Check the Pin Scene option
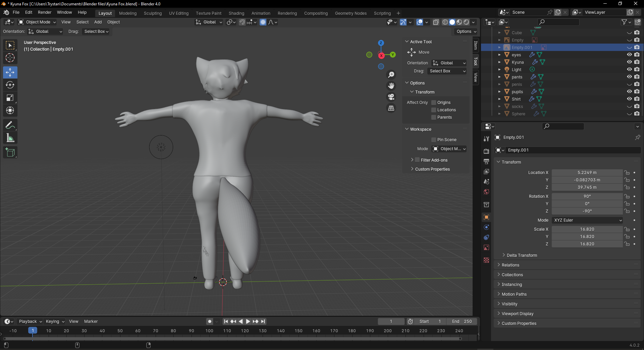 click(x=434, y=140)
